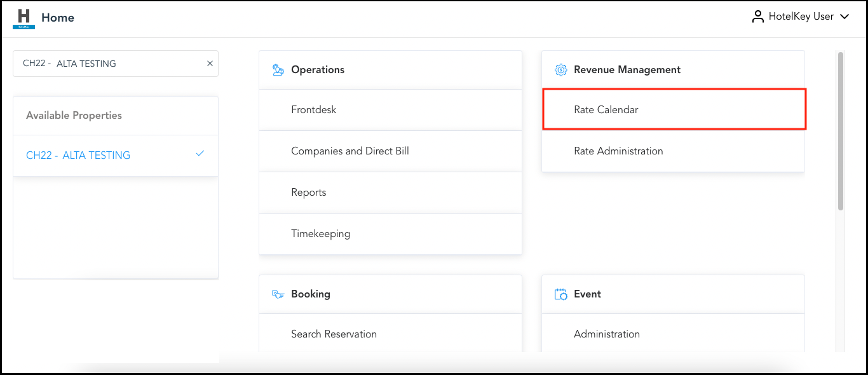Screen dimensions: 868x375
Task: Open the HotelKey User account menu
Action: [x=801, y=17]
